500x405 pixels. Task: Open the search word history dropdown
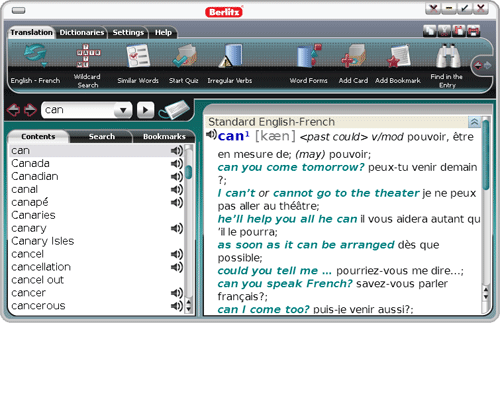click(123, 110)
